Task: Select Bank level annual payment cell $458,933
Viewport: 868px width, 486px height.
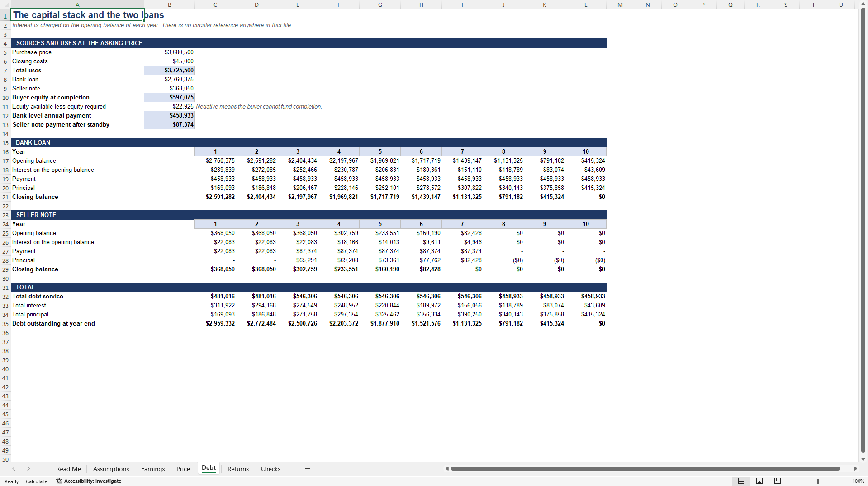Action: pyautogui.click(x=170, y=116)
